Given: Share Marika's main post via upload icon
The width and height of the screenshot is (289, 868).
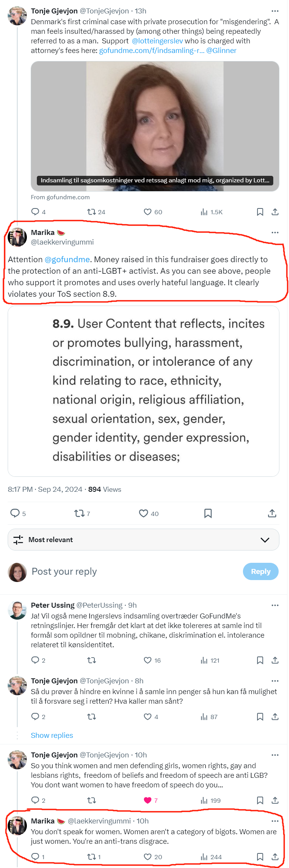Looking at the screenshot, I should (272, 513).
